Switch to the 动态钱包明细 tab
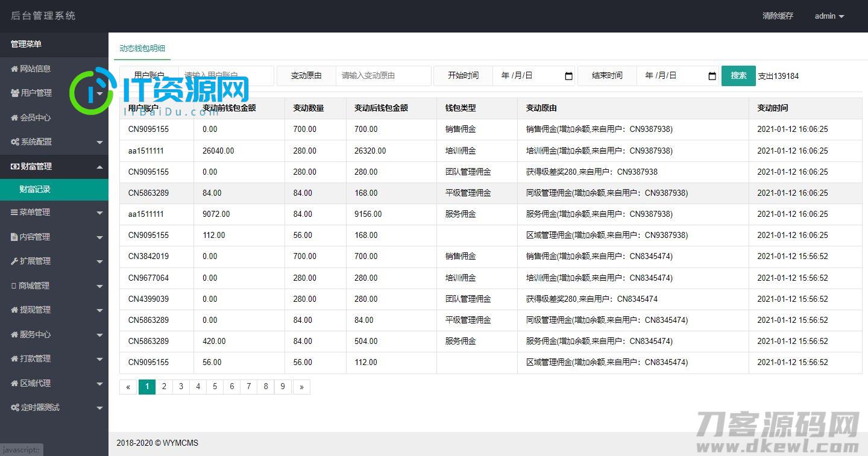Screen dimensions: 868x456 [142, 48]
